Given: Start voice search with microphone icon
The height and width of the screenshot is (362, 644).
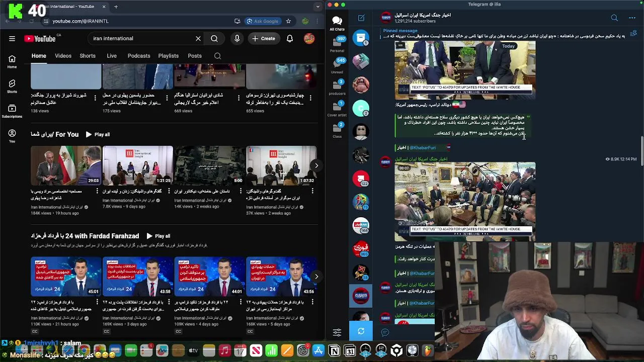Looking at the screenshot, I should [237, 38].
